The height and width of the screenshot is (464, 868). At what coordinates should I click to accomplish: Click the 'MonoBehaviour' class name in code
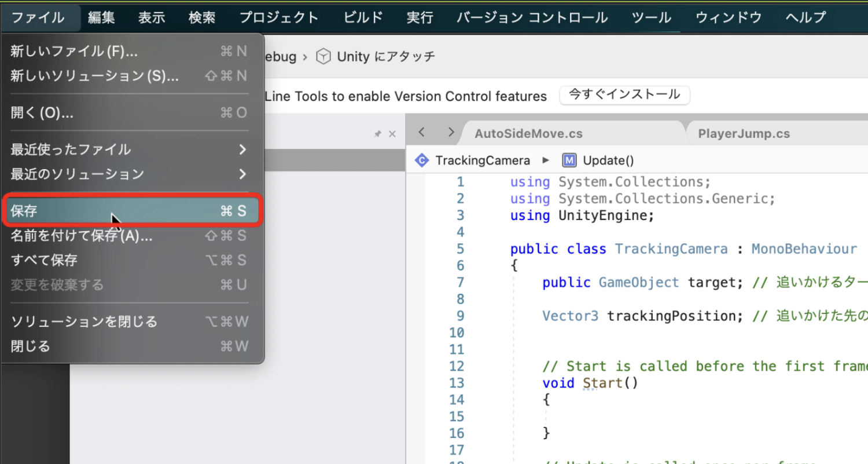pos(804,249)
